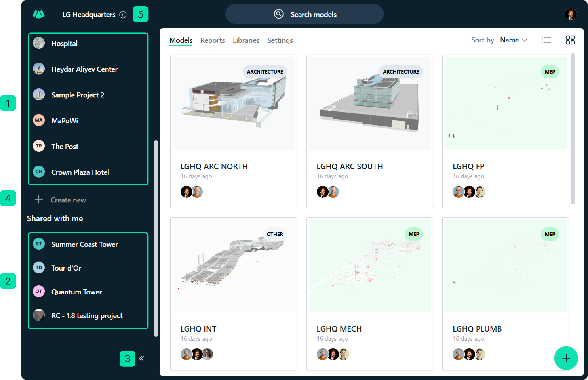The width and height of the screenshot is (588, 380).
Task: Open LG Headquarters project info icon
Action: point(123,15)
